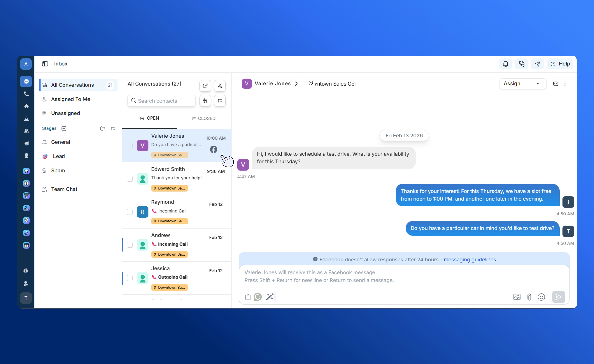Tick the checkbox beside Raymond's conversation
Image resolution: width=594 pixels, height=364 pixels.
pos(130,212)
